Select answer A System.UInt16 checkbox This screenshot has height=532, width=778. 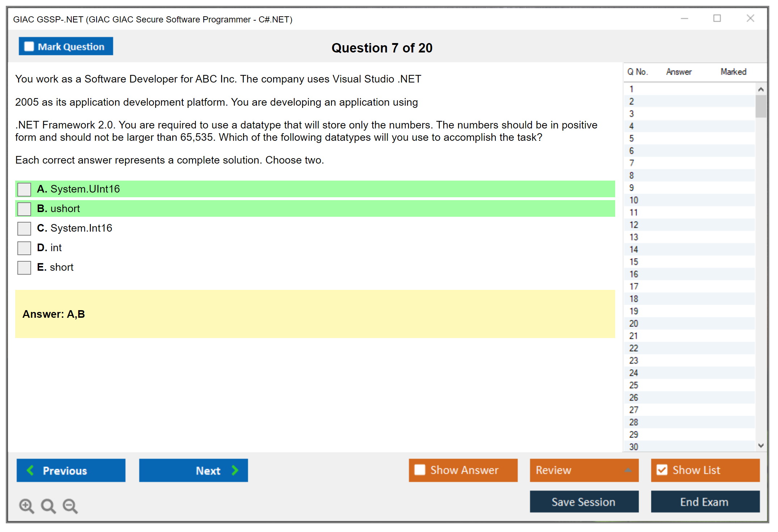[24, 189]
